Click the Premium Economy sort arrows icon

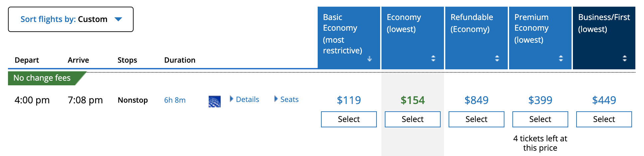[561, 58]
